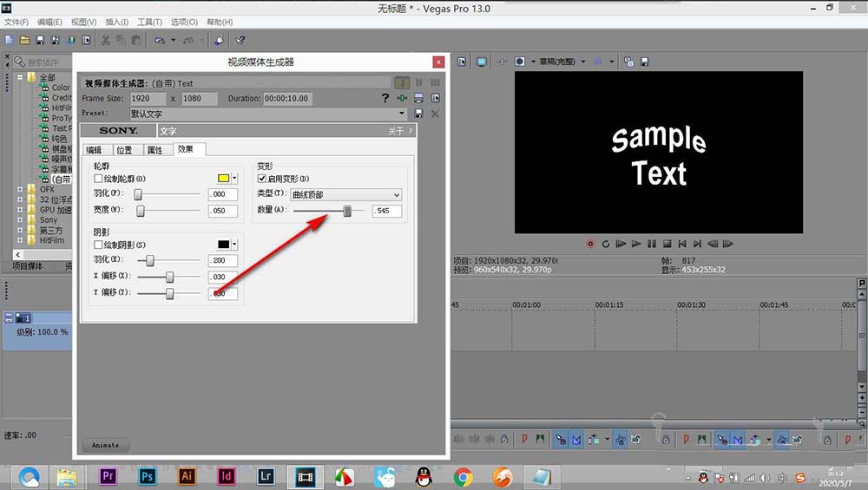Open the Preset dropdown list
This screenshot has height=490, width=868.
402,114
